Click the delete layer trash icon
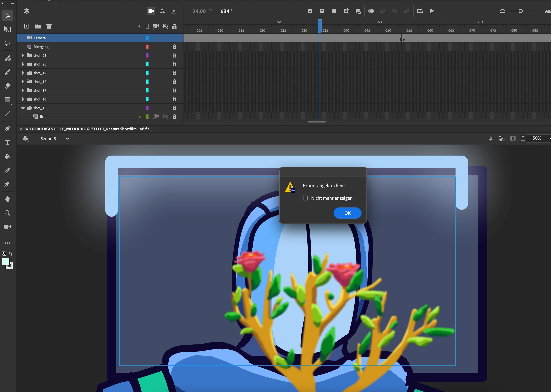This screenshot has width=551, height=392. 49,26
